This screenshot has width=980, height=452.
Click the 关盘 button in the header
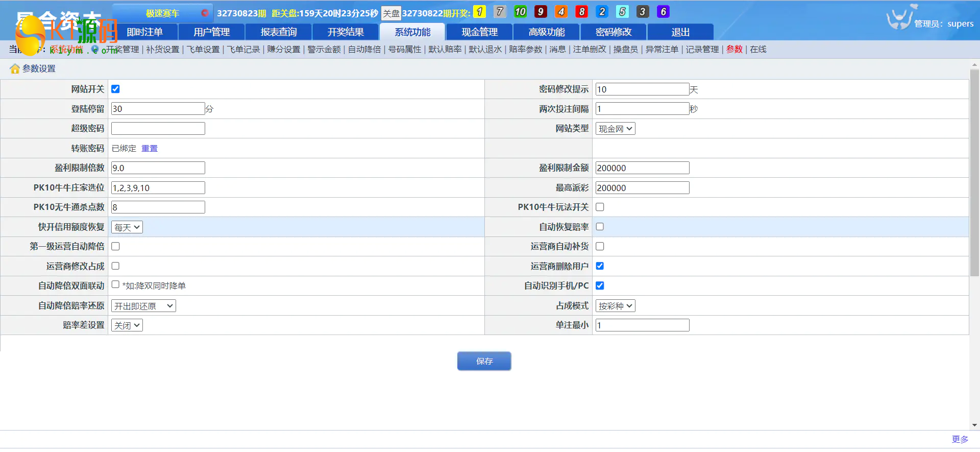[391, 13]
